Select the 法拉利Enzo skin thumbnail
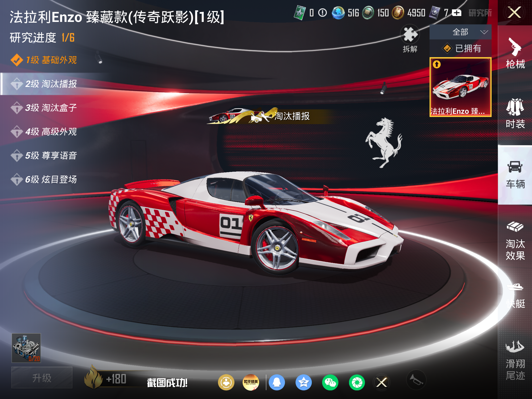This screenshot has height=399, width=532. tap(460, 87)
